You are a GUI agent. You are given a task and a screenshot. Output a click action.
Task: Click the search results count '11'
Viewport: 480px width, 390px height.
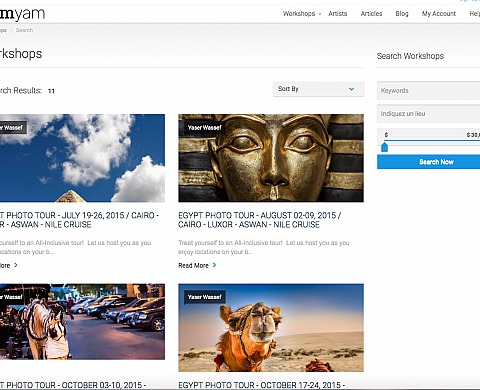(51, 91)
